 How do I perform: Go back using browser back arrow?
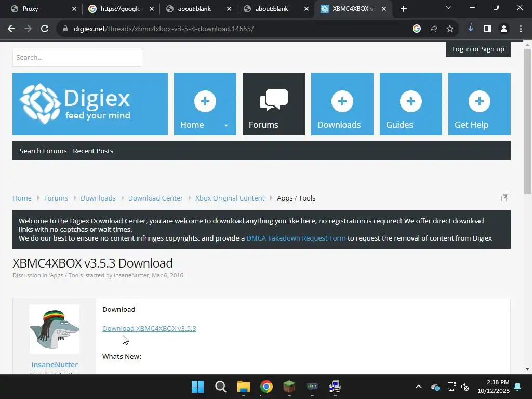11,29
